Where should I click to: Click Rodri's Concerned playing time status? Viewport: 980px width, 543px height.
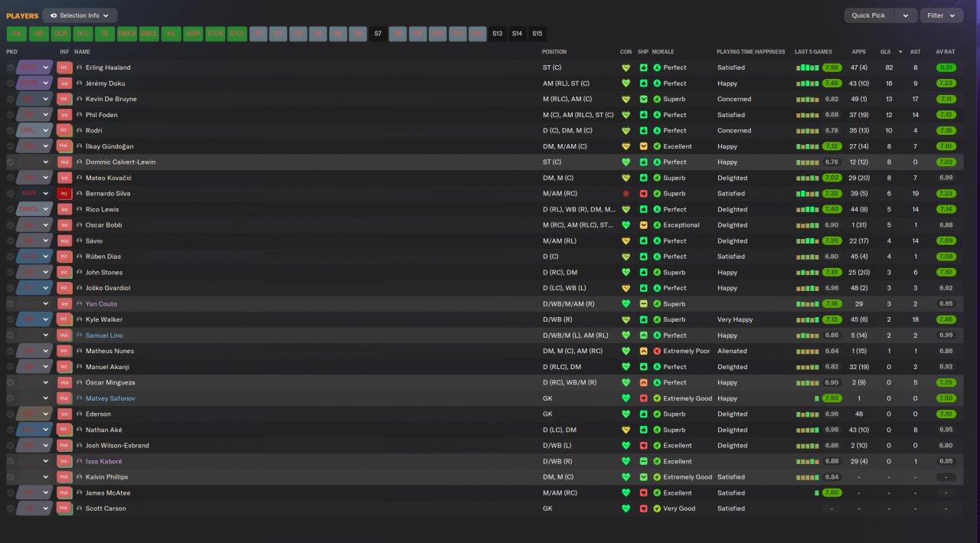point(734,130)
